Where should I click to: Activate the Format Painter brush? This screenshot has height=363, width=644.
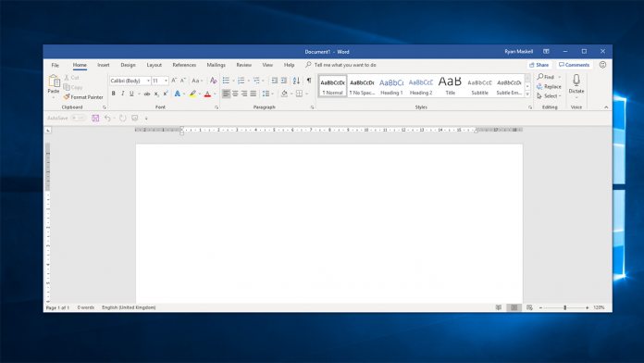tap(83, 97)
